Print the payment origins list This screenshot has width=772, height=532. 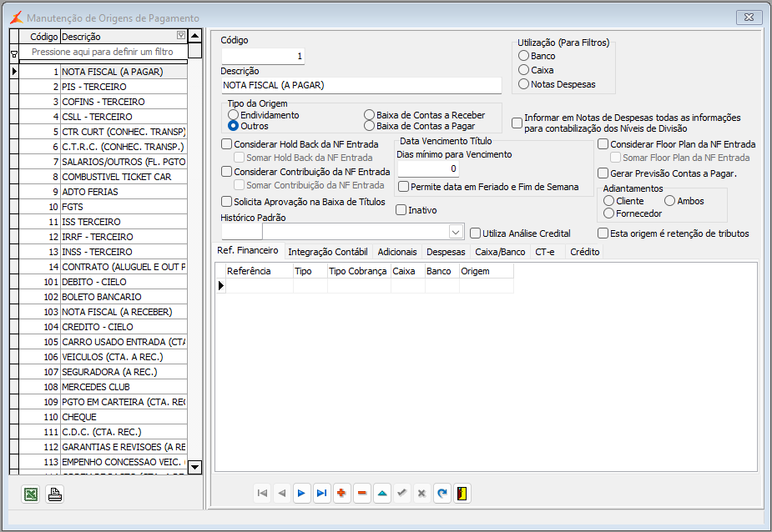[54, 494]
